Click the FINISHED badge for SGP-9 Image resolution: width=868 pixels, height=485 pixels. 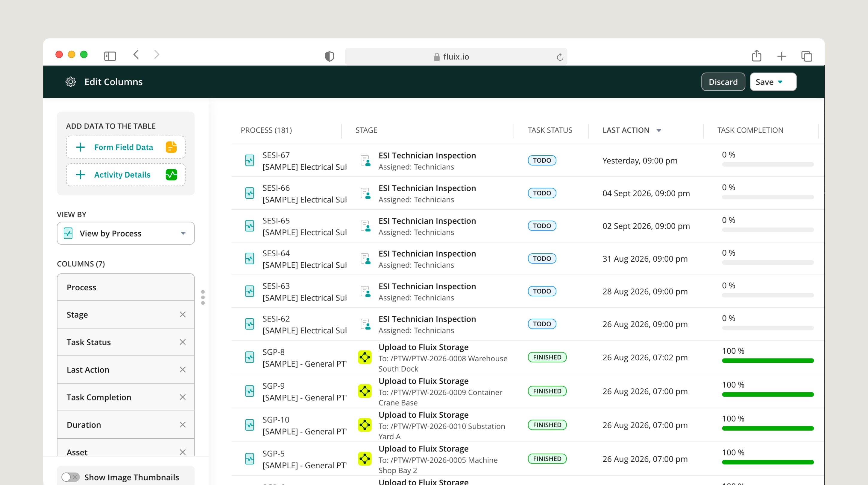click(x=547, y=391)
